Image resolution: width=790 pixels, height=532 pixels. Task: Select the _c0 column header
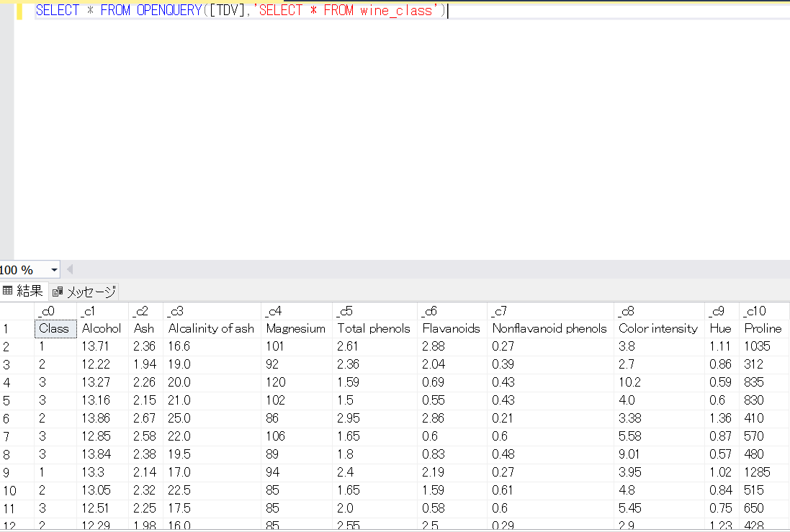pos(55,311)
